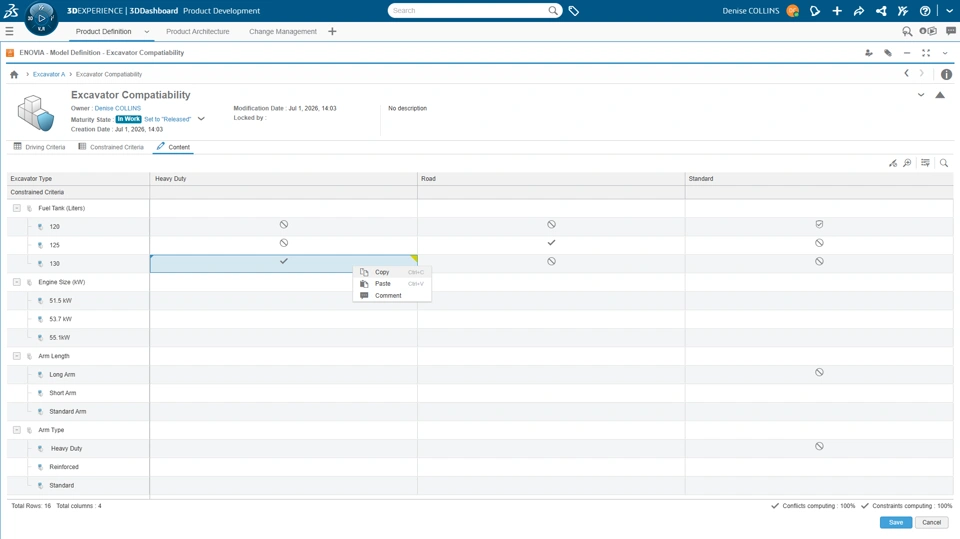The height and width of the screenshot is (539, 960).
Task: Open the Denise COLLINS owner link
Action: [118, 108]
